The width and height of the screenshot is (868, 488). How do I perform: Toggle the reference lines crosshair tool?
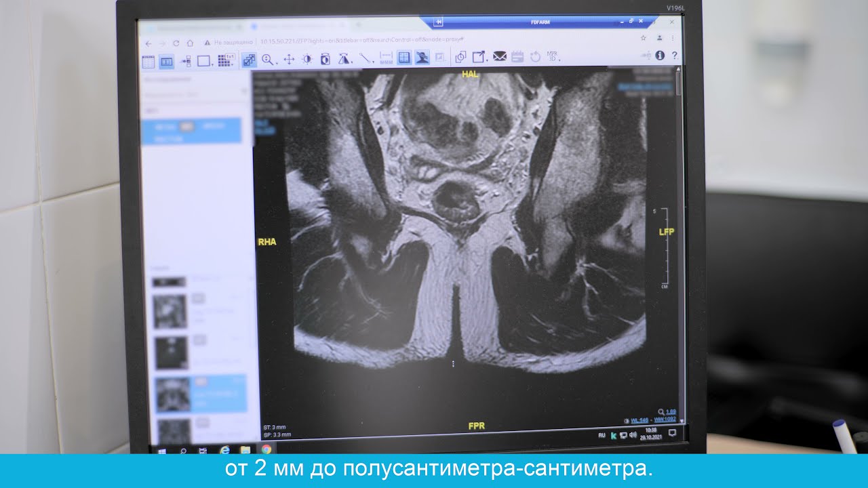point(404,58)
